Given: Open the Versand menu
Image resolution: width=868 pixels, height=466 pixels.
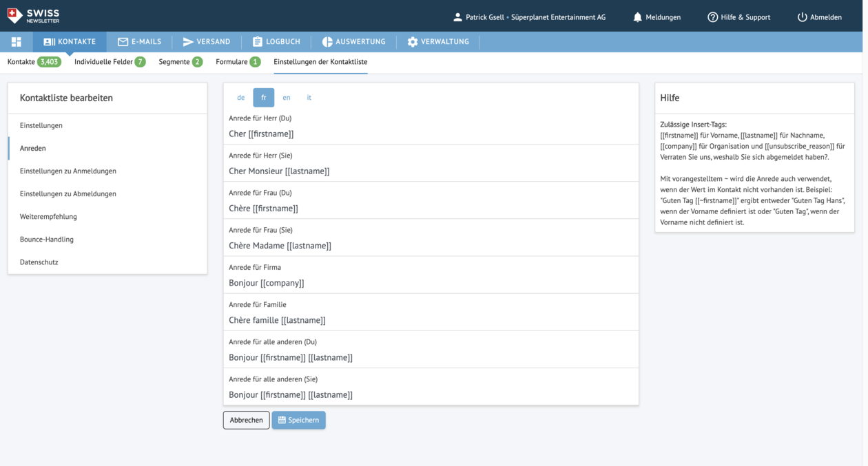Looking at the screenshot, I should [206, 42].
